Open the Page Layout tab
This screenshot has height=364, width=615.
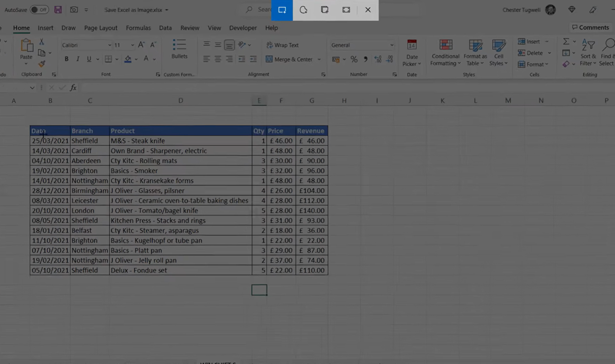101,28
